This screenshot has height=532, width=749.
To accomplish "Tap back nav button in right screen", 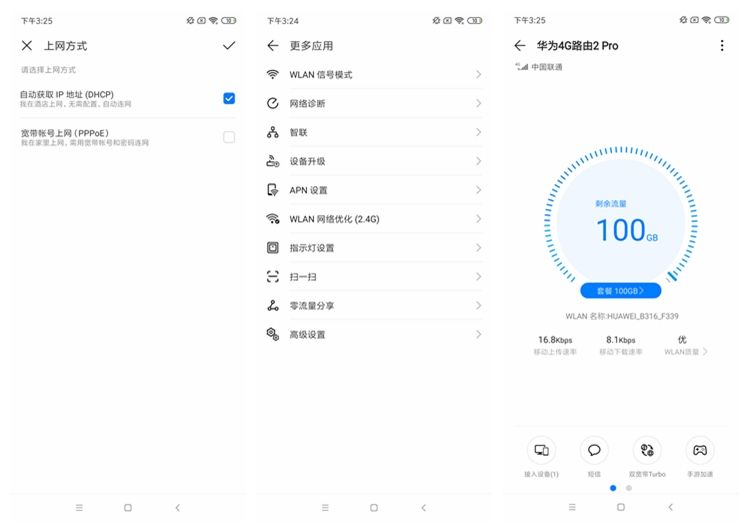I will 670,507.
